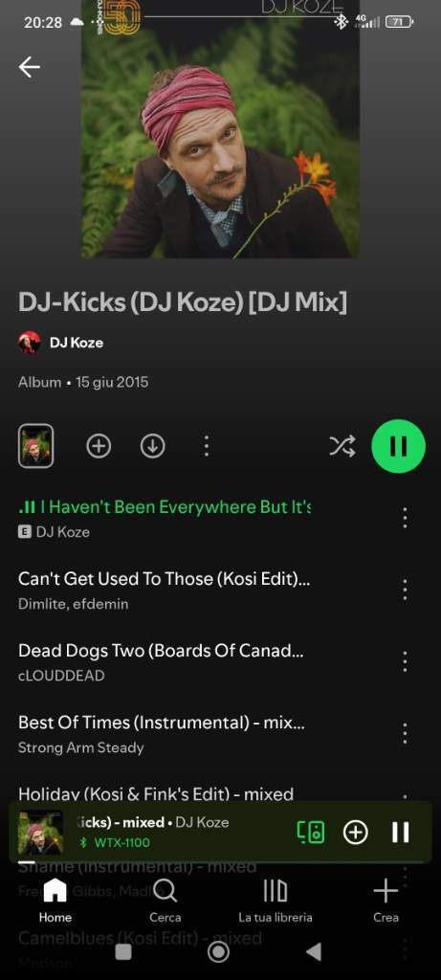This screenshot has width=441, height=980.
Task: Open options for Best Of Times track
Action: tap(405, 733)
